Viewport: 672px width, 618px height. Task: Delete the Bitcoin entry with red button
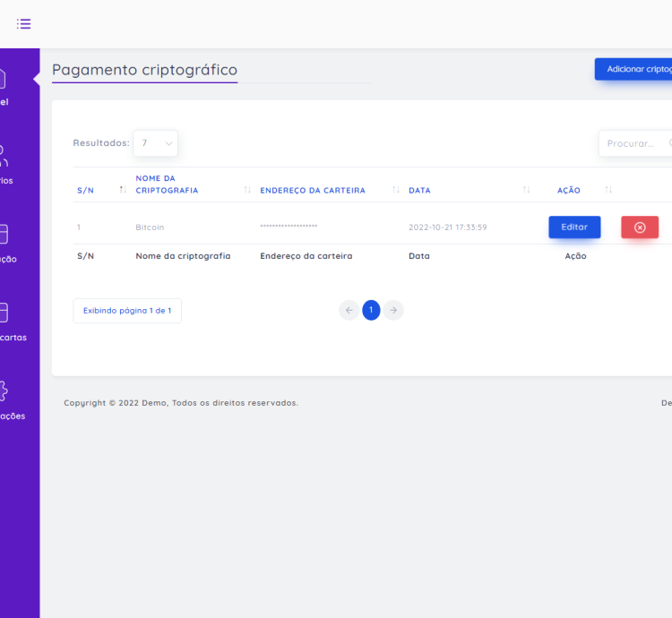pos(639,227)
